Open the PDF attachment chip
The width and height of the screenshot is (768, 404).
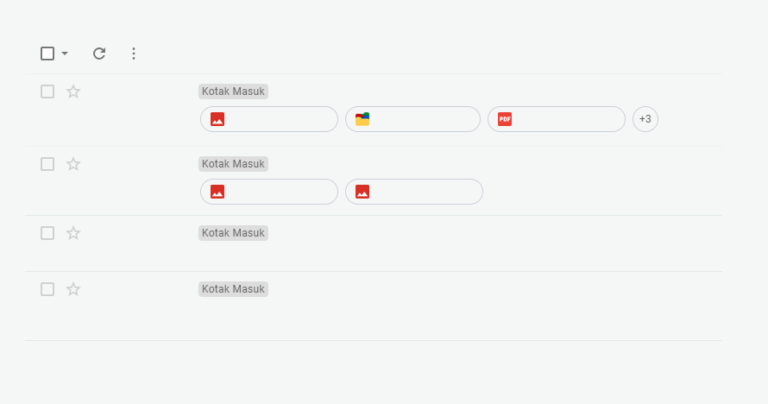pyautogui.click(x=556, y=119)
